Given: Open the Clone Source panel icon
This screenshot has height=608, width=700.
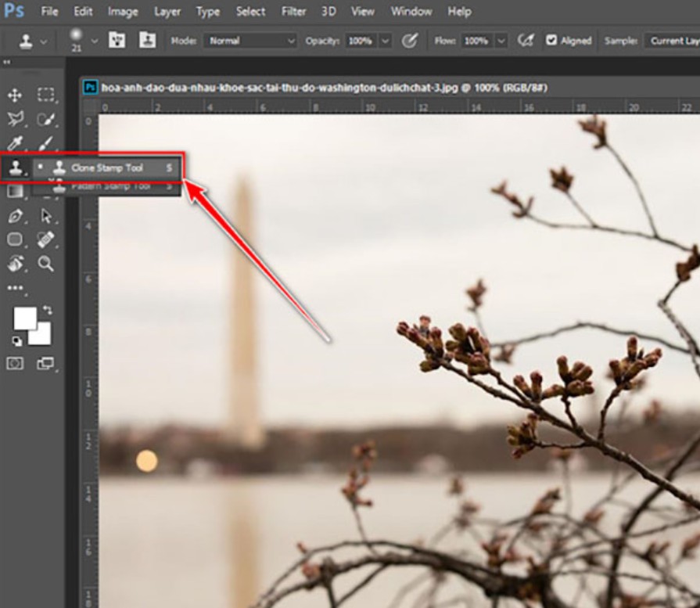Looking at the screenshot, I should click(x=146, y=41).
